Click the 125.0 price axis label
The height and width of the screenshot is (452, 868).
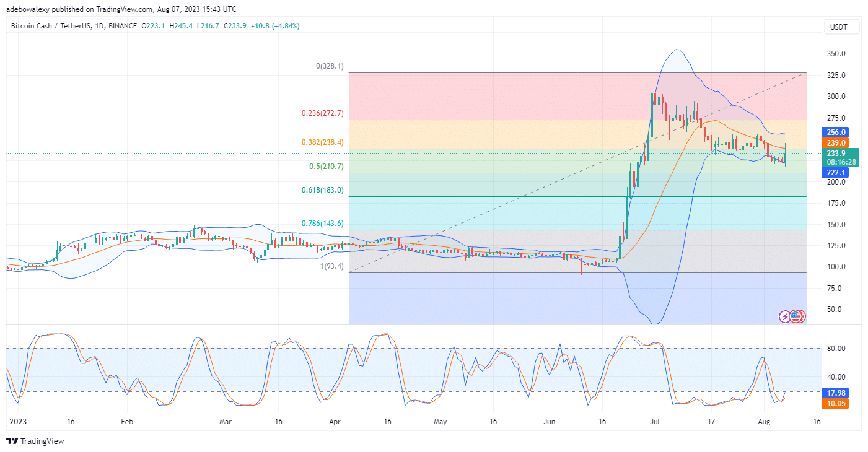[x=837, y=246]
